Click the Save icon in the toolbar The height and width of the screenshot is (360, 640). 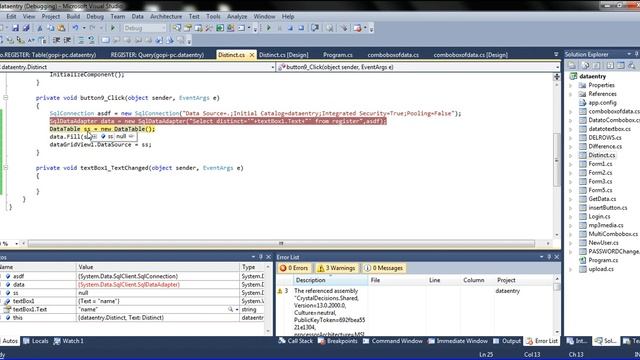point(15,28)
